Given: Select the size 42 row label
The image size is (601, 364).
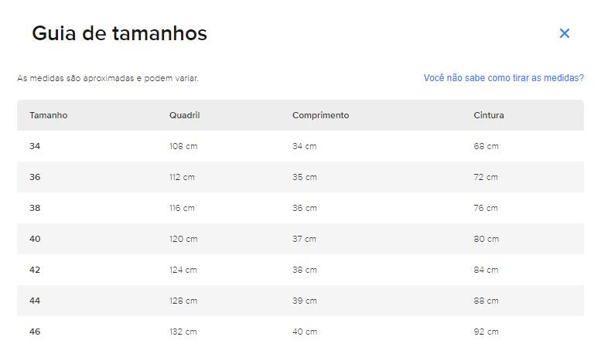Looking at the screenshot, I should click(x=35, y=270).
